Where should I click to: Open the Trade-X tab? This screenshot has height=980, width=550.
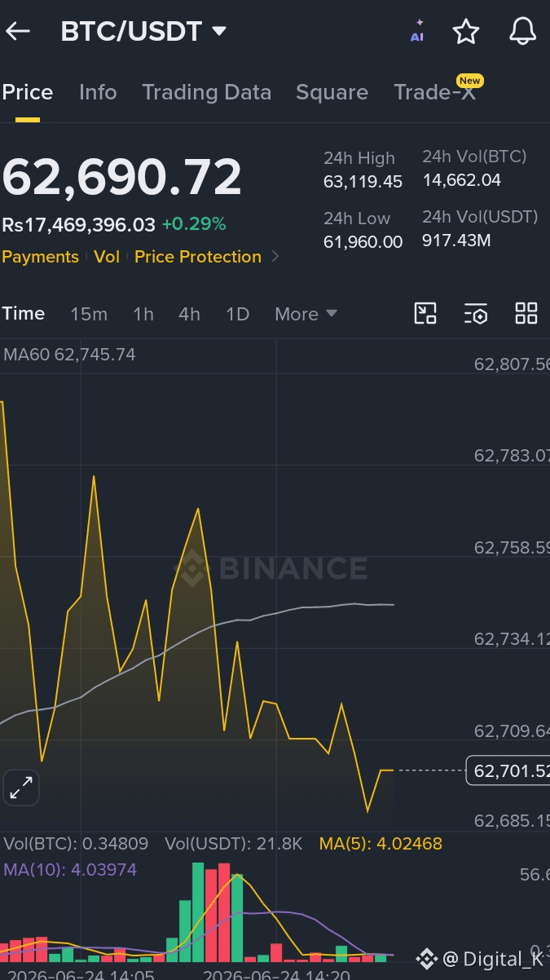[434, 92]
